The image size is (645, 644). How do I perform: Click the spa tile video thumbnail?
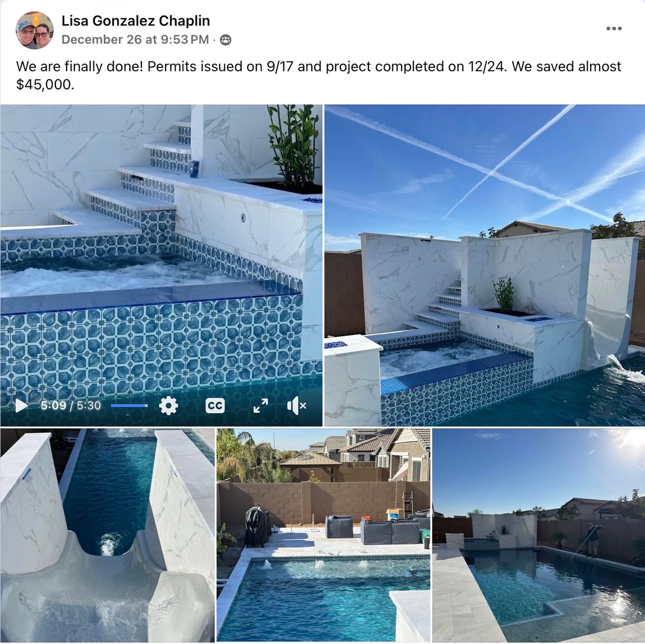click(161, 248)
